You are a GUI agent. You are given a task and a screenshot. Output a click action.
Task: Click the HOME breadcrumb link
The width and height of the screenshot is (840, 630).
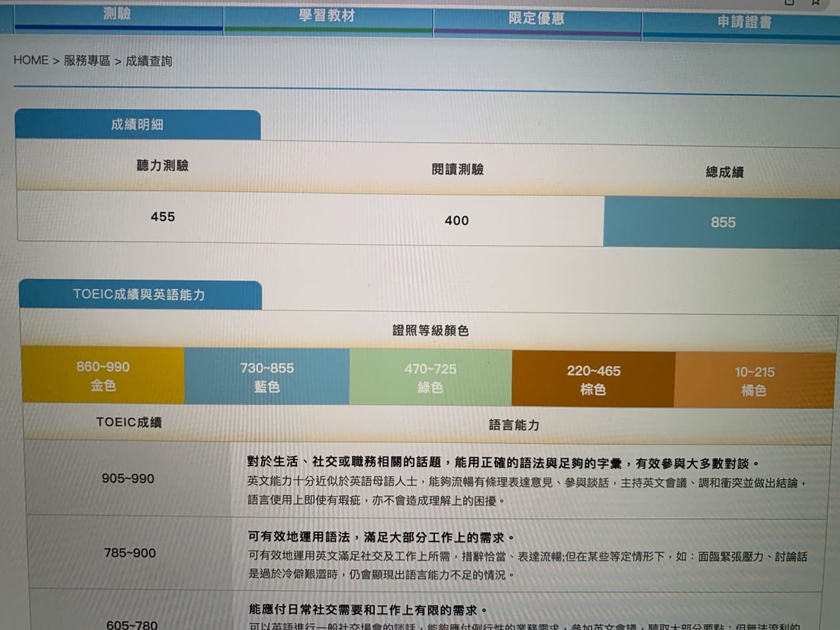click(x=31, y=60)
